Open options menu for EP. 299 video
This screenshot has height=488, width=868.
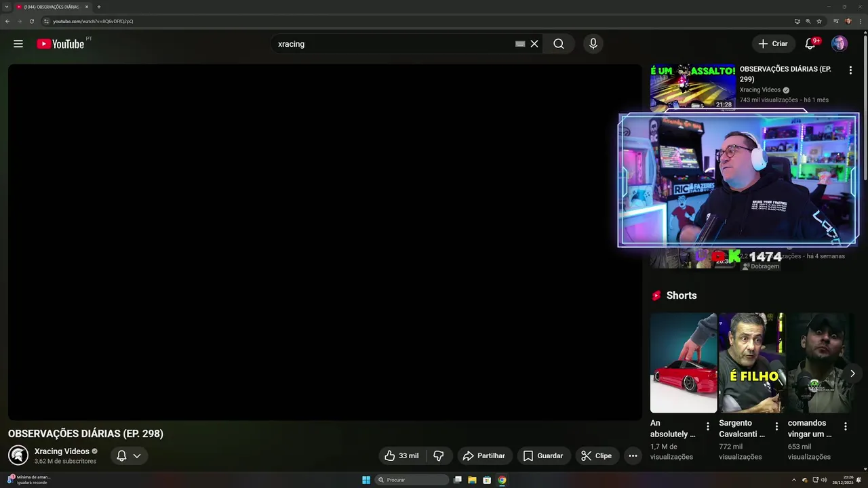pyautogui.click(x=850, y=70)
